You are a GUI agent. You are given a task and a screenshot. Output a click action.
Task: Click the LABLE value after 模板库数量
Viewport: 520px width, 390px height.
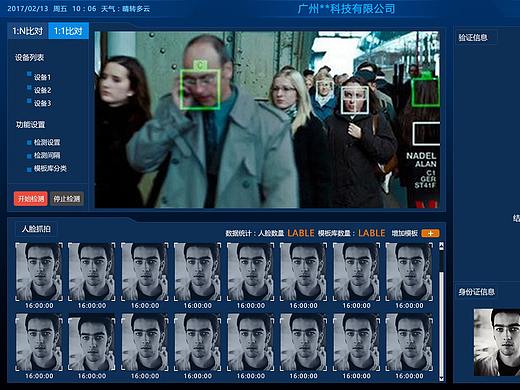(x=372, y=233)
